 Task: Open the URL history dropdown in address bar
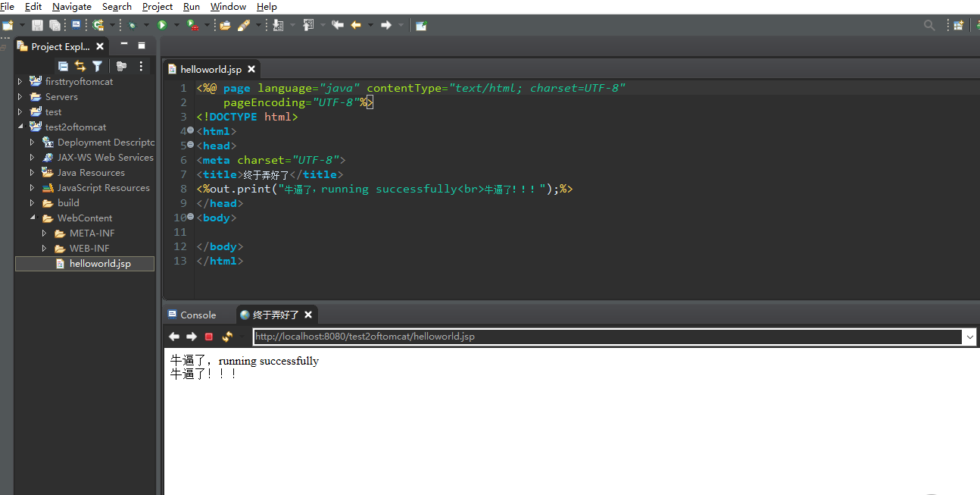970,336
